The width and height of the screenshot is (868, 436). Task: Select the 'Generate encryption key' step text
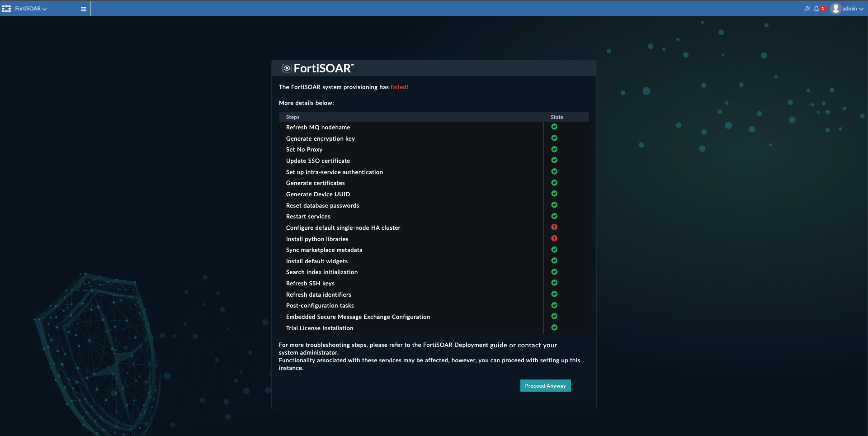[x=321, y=139]
